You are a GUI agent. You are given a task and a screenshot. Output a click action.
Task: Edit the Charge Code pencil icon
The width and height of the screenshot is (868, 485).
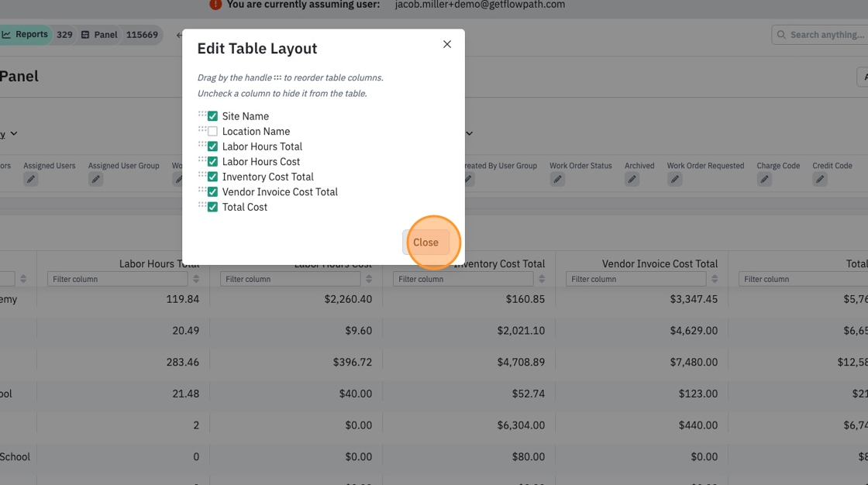click(x=764, y=180)
